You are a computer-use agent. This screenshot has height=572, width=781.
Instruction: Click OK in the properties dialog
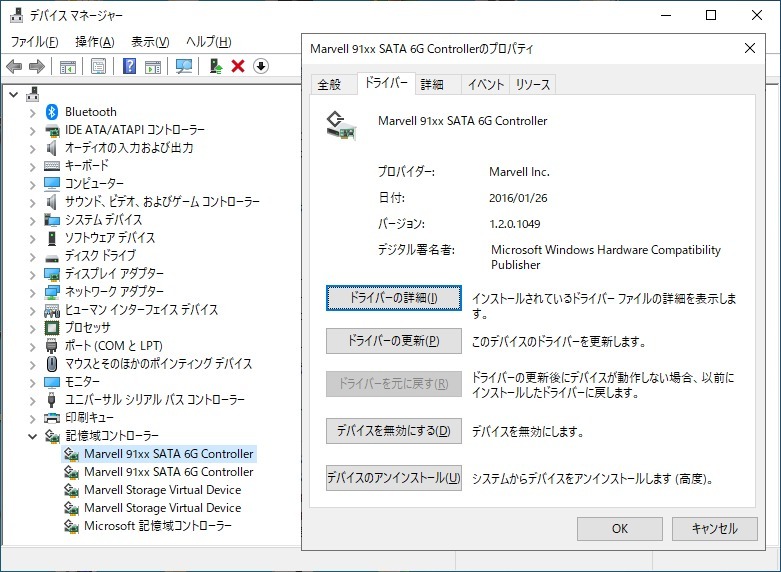tap(620, 529)
